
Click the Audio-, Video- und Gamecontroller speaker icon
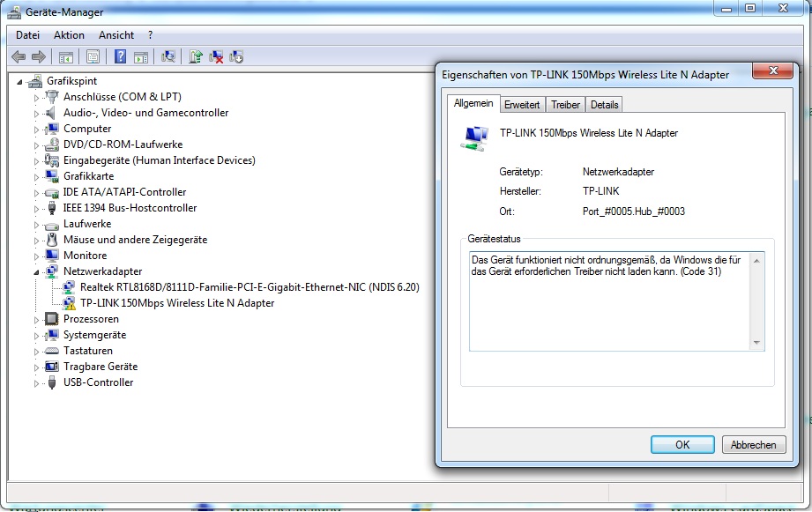point(50,112)
